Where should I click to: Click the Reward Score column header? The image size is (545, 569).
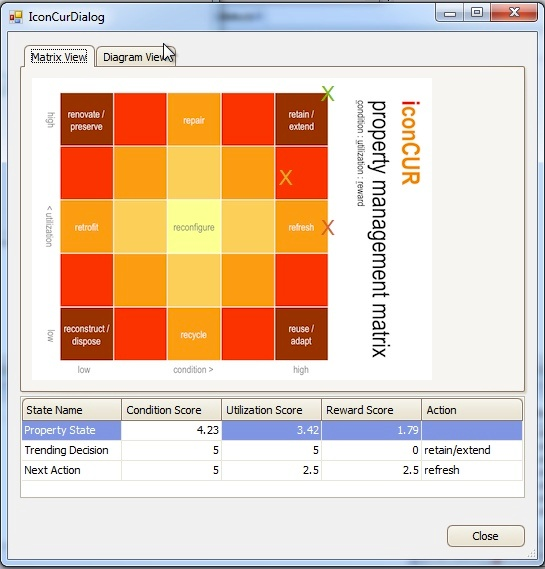[x=372, y=410]
